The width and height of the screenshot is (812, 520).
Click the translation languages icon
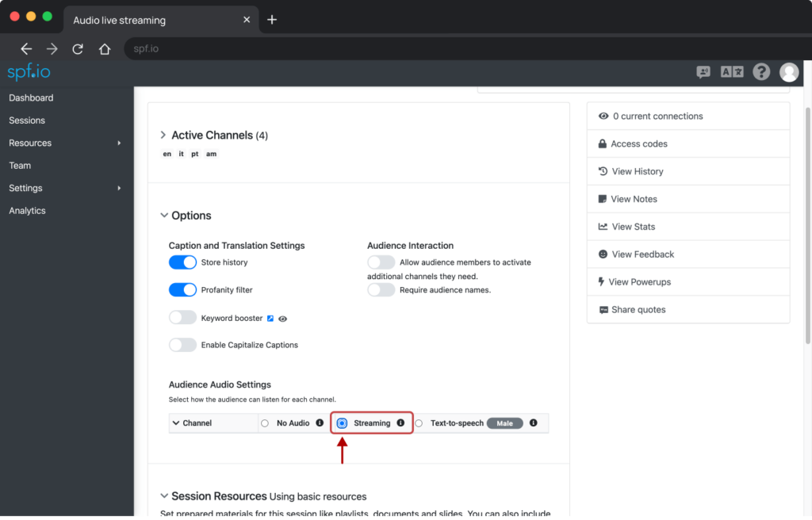[732, 71]
